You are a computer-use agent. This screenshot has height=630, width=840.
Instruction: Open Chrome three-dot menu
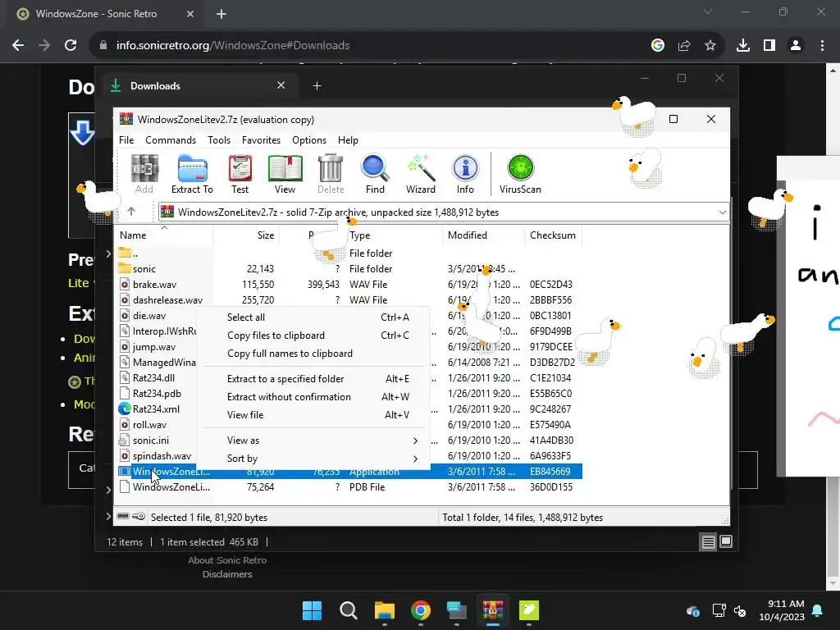(822, 46)
